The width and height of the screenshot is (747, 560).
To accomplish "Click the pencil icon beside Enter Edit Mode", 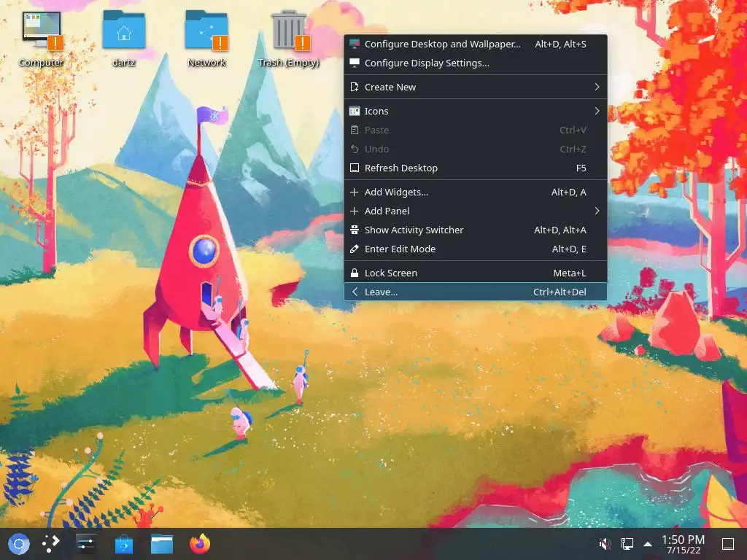I will 355,249.
